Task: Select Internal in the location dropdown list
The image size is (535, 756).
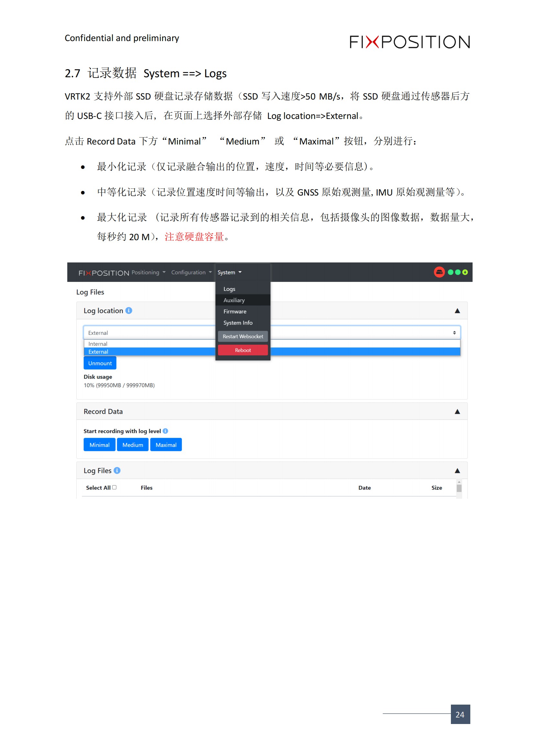Action: [97, 344]
